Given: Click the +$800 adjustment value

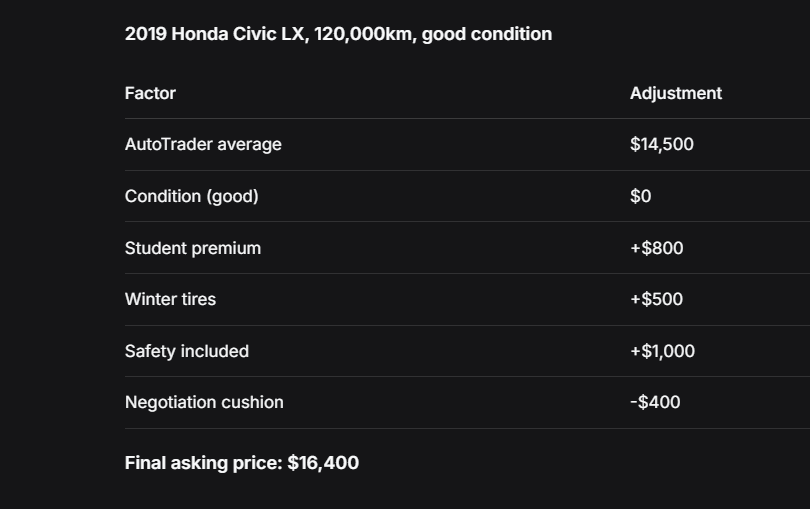Looking at the screenshot, I should coord(656,248).
